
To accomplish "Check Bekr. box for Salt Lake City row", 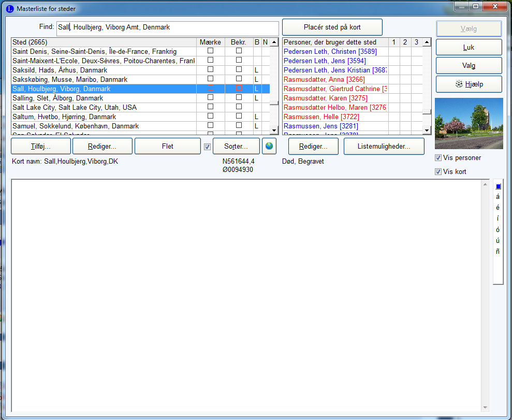I will pos(239,107).
